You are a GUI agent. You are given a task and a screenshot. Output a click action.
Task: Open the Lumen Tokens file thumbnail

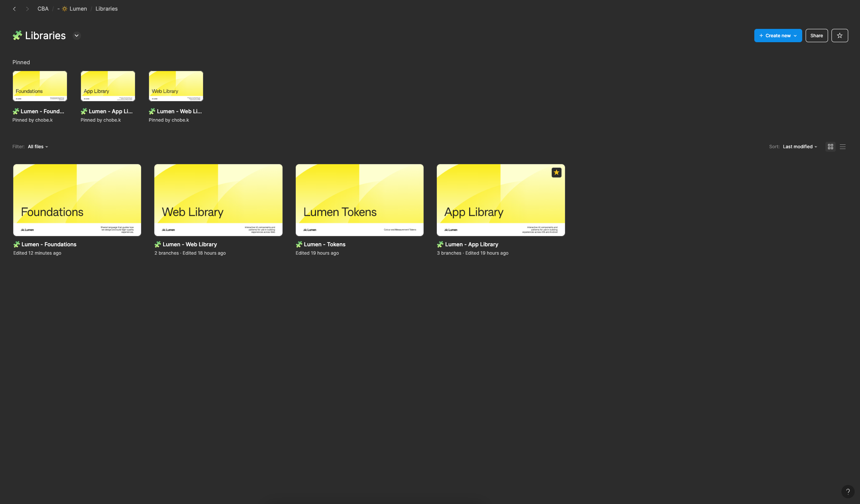point(359,200)
